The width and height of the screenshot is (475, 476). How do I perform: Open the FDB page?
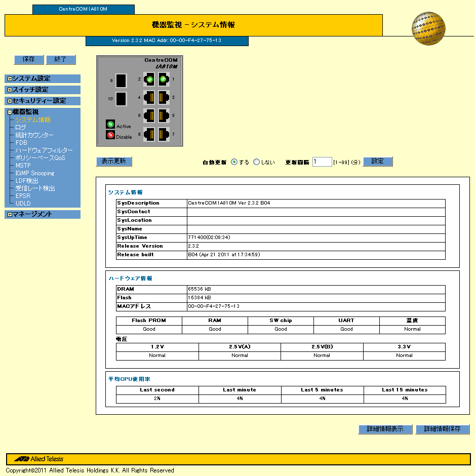(21, 143)
